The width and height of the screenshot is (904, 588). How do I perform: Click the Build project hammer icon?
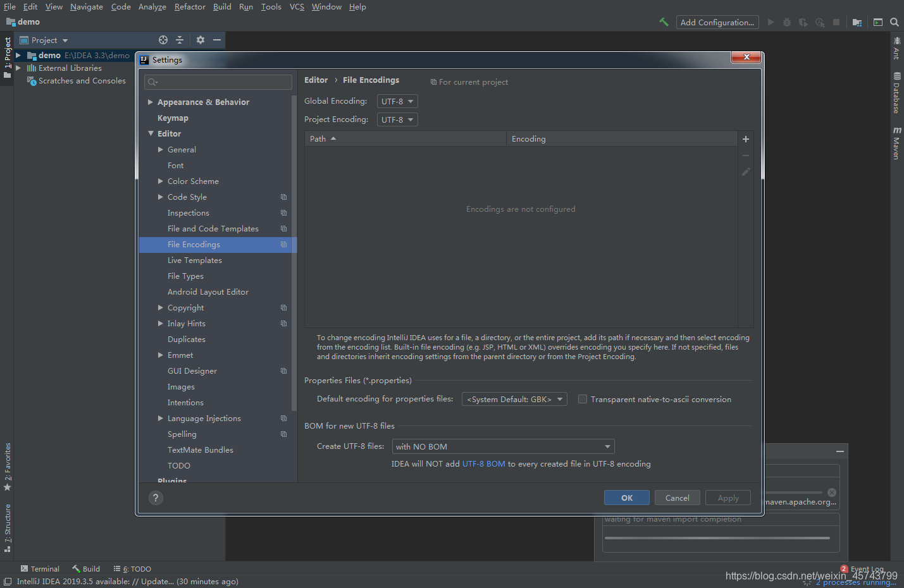[664, 22]
